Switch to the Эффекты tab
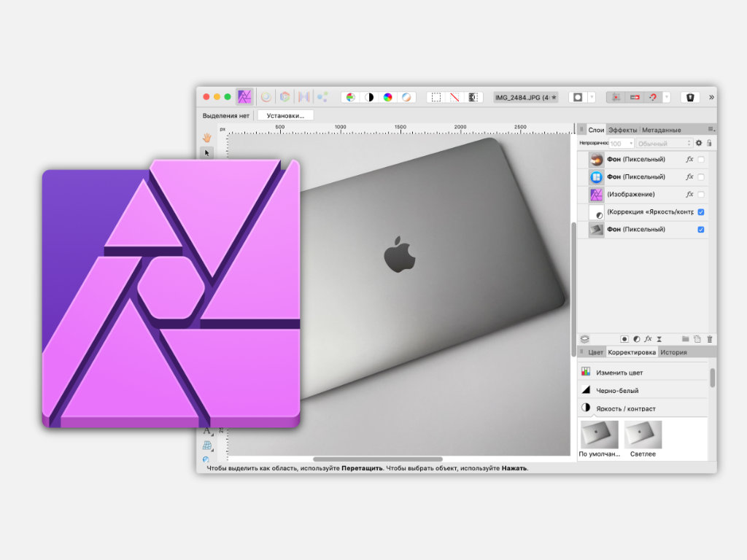The width and height of the screenshot is (747, 560). click(x=623, y=130)
